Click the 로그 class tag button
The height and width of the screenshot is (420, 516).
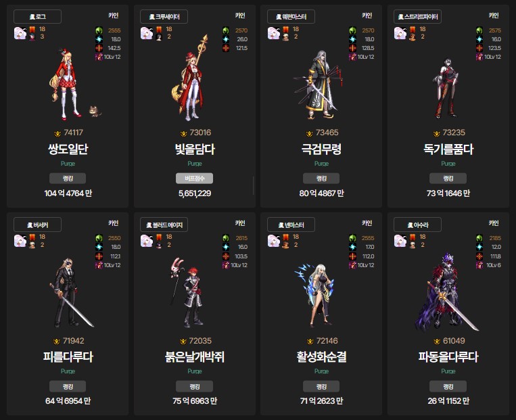pos(37,16)
